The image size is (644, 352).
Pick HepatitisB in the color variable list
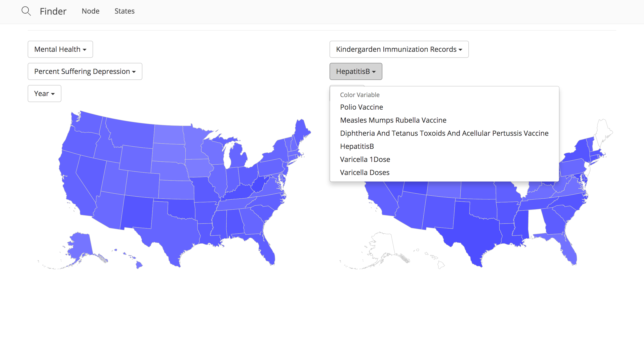click(357, 146)
